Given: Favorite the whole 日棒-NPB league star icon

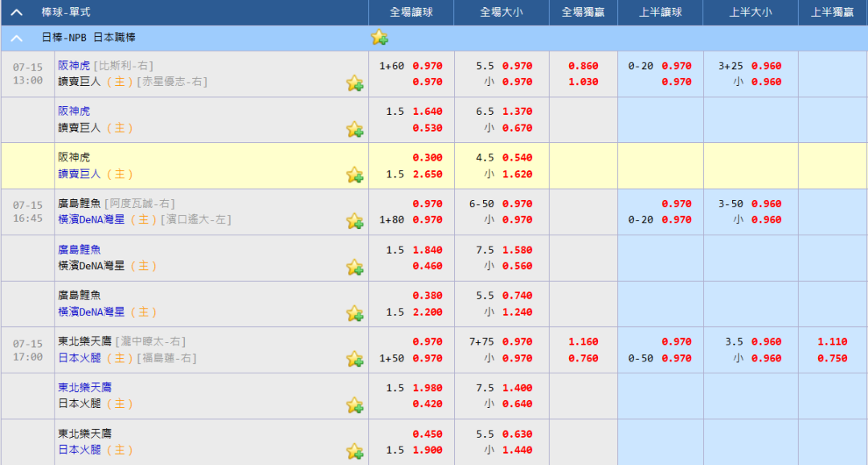Looking at the screenshot, I should (x=379, y=38).
